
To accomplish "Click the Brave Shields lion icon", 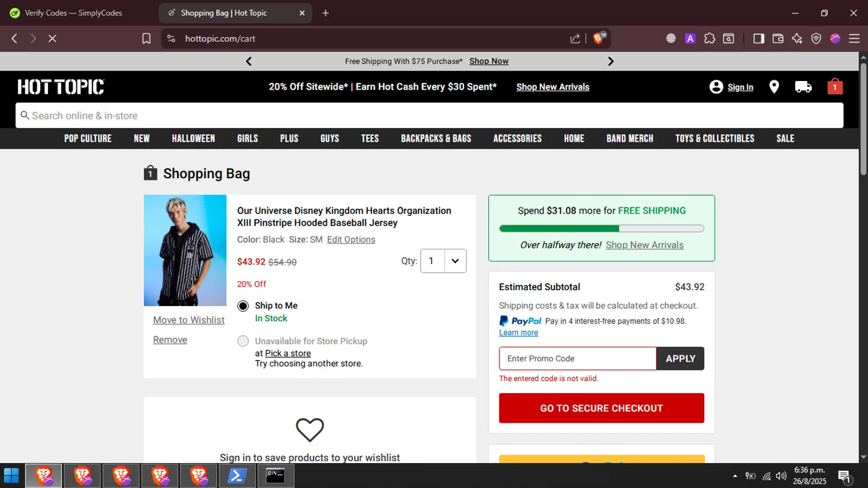I will pyautogui.click(x=599, y=38).
